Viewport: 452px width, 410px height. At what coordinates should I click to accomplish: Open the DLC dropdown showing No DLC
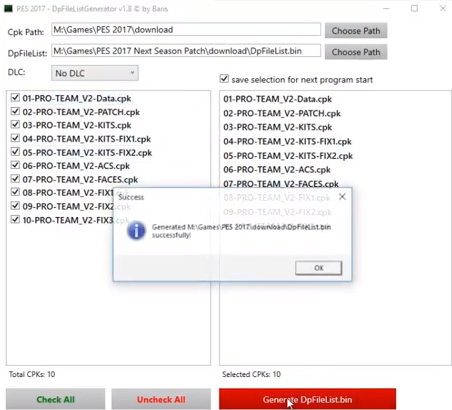click(x=95, y=73)
